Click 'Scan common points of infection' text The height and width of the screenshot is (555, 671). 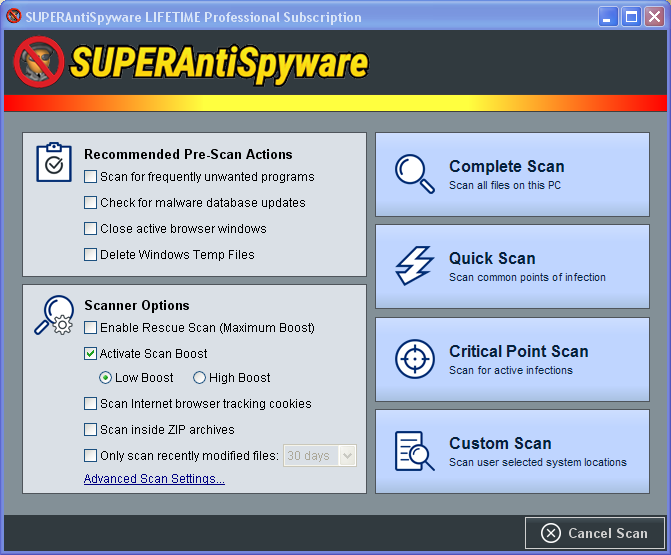click(527, 277)
